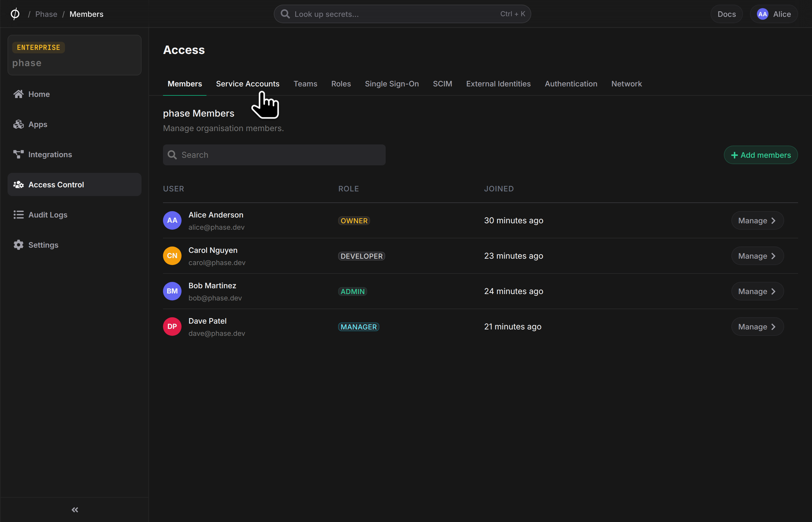Click the carol@phase.dev email text

217,263
